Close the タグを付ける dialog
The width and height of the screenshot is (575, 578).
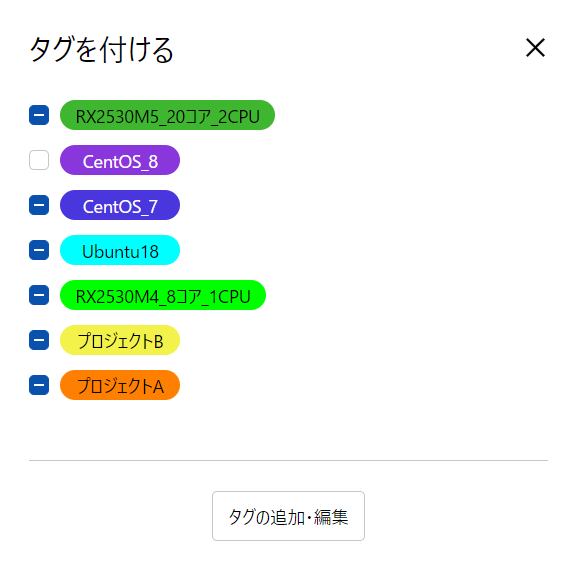pos(535,48)
